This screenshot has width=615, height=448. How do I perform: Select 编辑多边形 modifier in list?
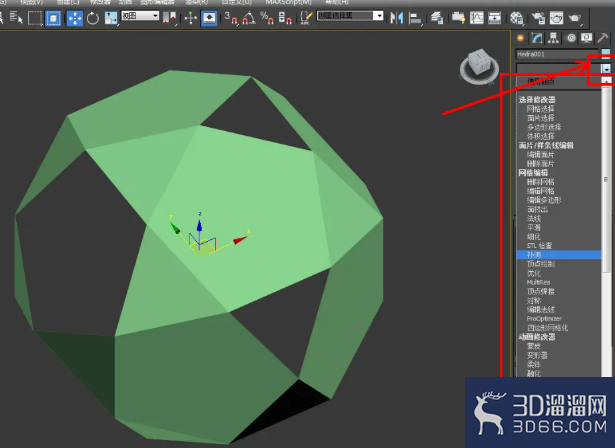click(x=544, y=200)
